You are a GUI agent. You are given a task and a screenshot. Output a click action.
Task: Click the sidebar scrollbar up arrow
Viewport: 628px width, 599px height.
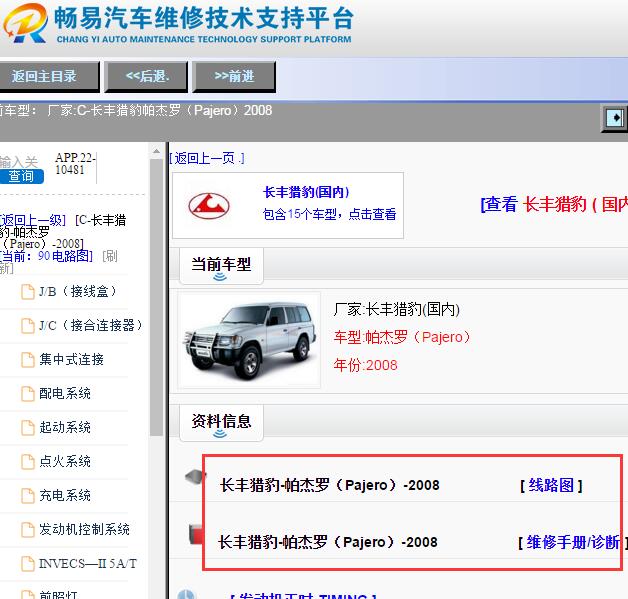click(156, 151)
